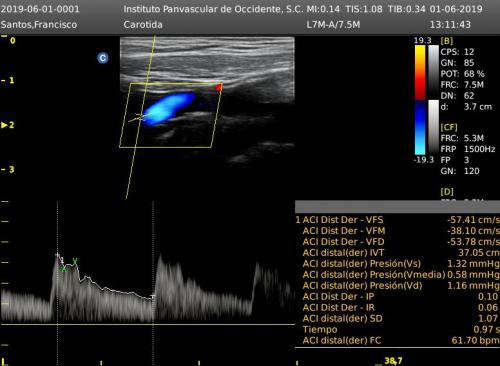This screenshot has width=500, height=366.
Task: Click the ACI Dist Der - IR row
Action: click(398, 307)
